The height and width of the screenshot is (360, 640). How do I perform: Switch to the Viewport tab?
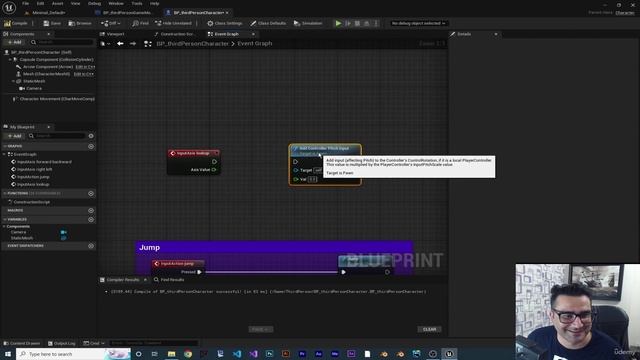click(115, 34)
